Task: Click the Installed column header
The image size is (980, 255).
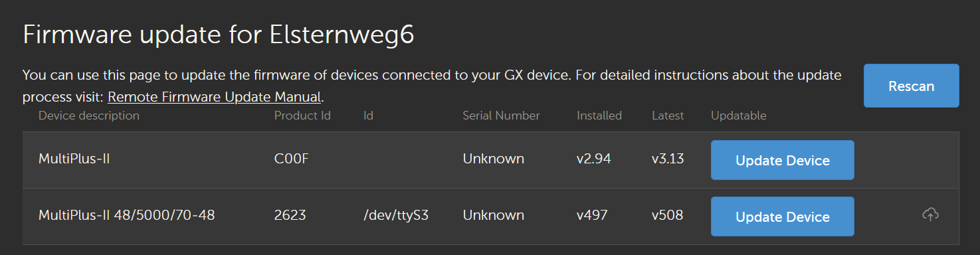Action: point(599,116)
